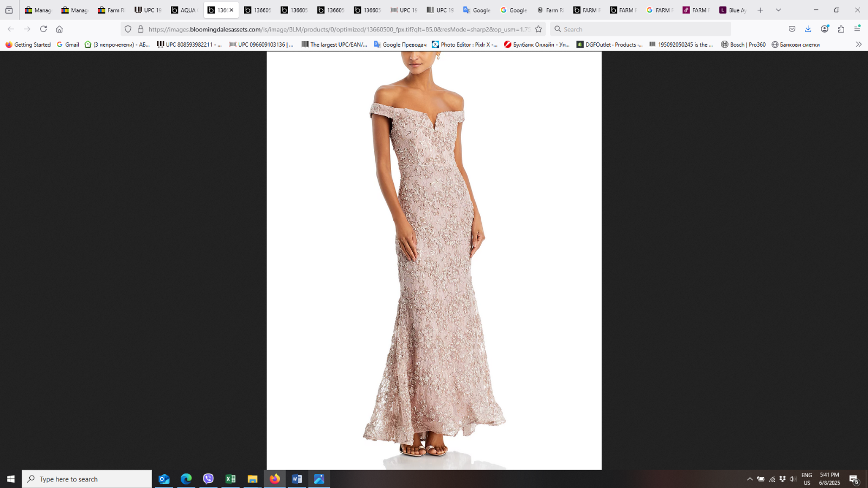Show more bookmarks chevron
This screenshot has height=488, width=868.
858,44
